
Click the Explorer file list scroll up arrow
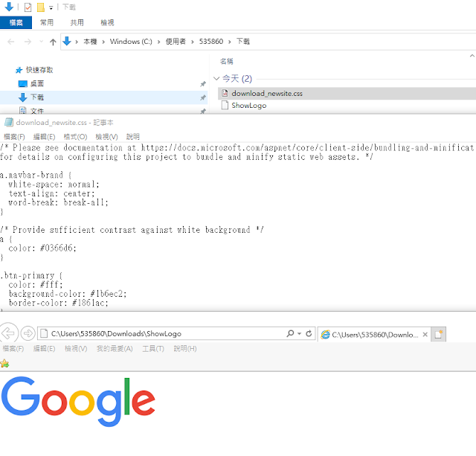tap(472, 56)
